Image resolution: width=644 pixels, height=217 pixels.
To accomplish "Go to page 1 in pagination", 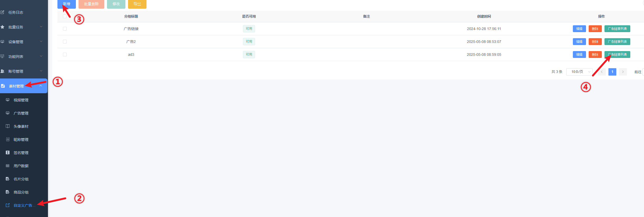I will coord(612,72).
